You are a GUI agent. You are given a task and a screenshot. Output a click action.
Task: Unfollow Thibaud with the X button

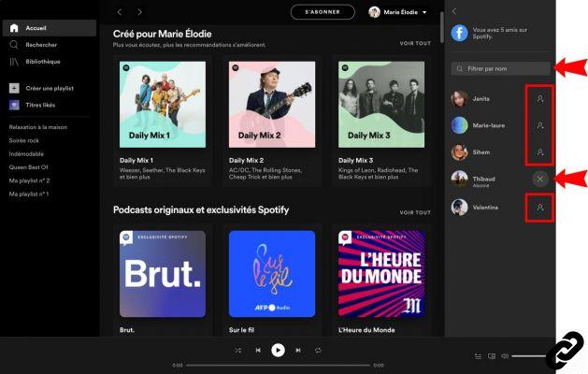pyautogui.click(x=540, y=179)
